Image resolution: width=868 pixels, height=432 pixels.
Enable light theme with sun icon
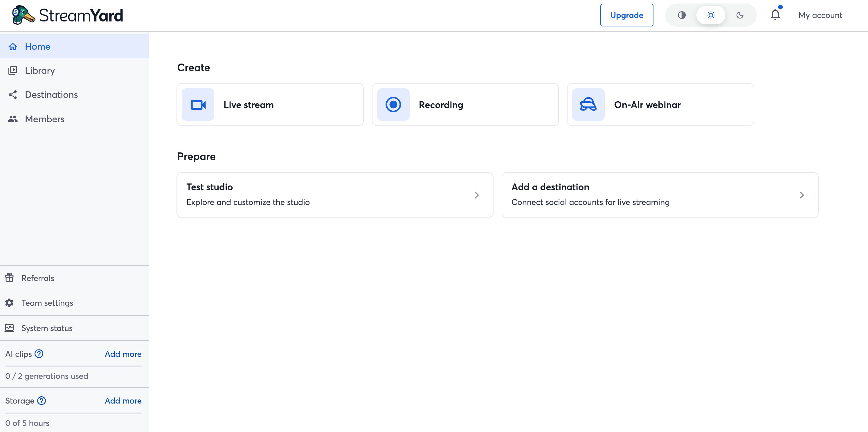[711, 15]
